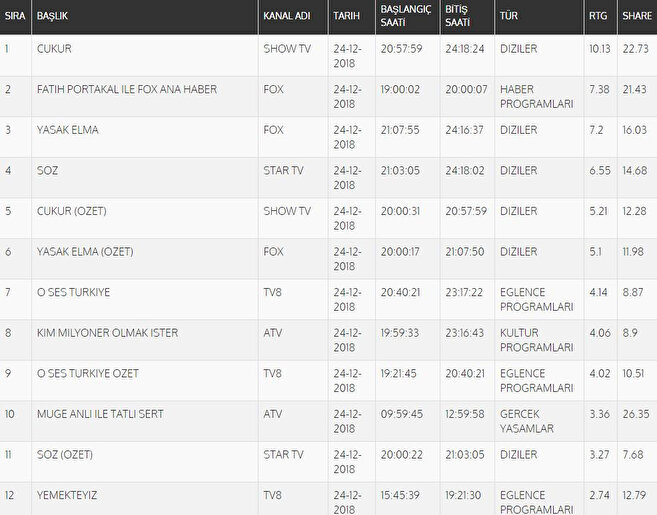Select MUGE ANLI ILE TATLI SERT

pos(100,414)
